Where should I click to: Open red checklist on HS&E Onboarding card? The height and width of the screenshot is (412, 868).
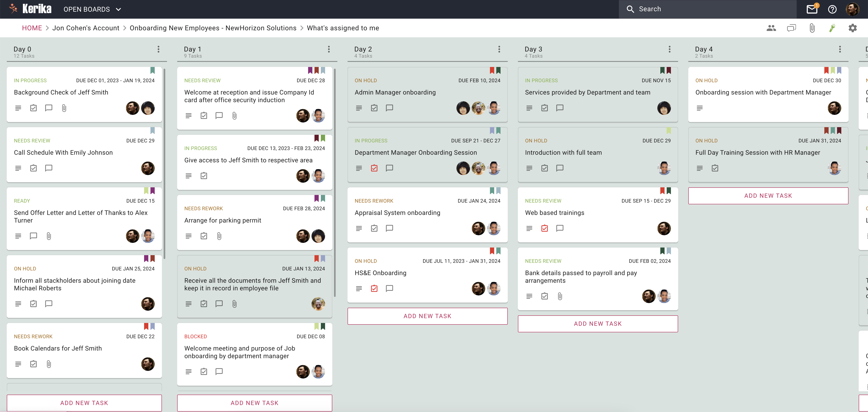coord(374,288)
